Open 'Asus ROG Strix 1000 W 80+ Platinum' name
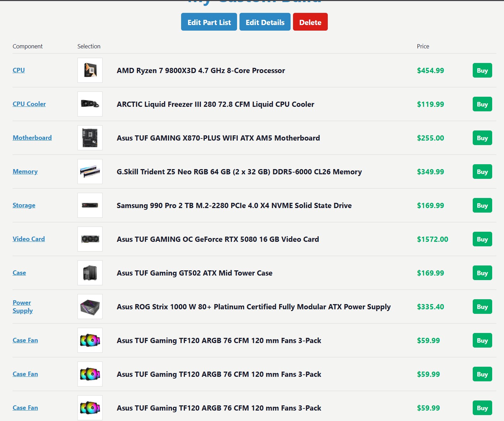This screenshot has height=421, width=504. point(254,307)
